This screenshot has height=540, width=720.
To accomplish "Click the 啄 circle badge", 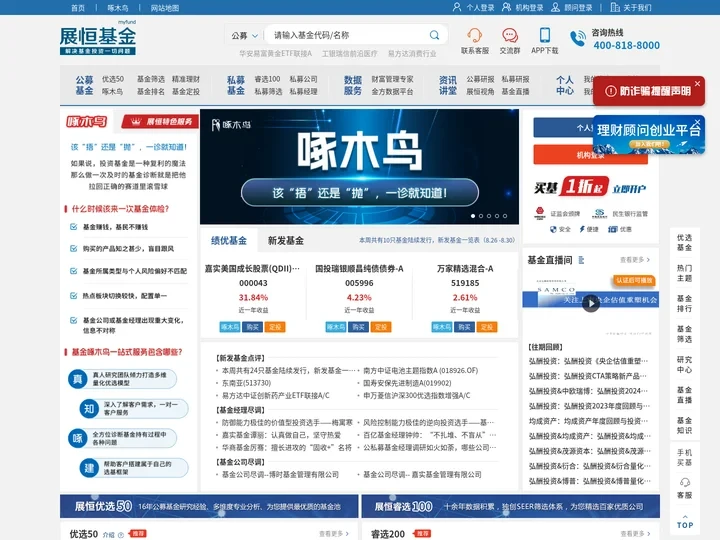I will [78, 438].
